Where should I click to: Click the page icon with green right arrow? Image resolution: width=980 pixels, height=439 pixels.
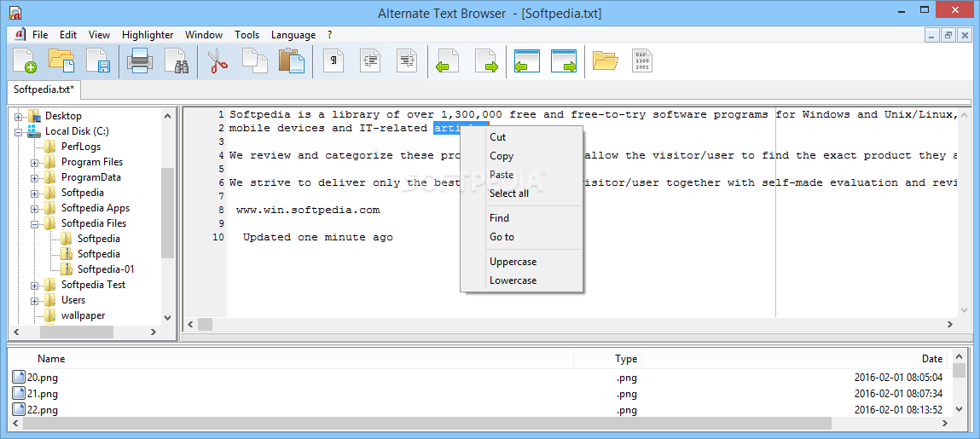(485, 61)
